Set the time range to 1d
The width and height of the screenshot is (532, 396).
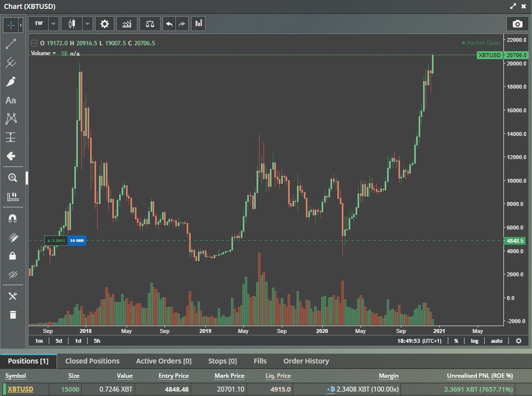coord(78,341)
